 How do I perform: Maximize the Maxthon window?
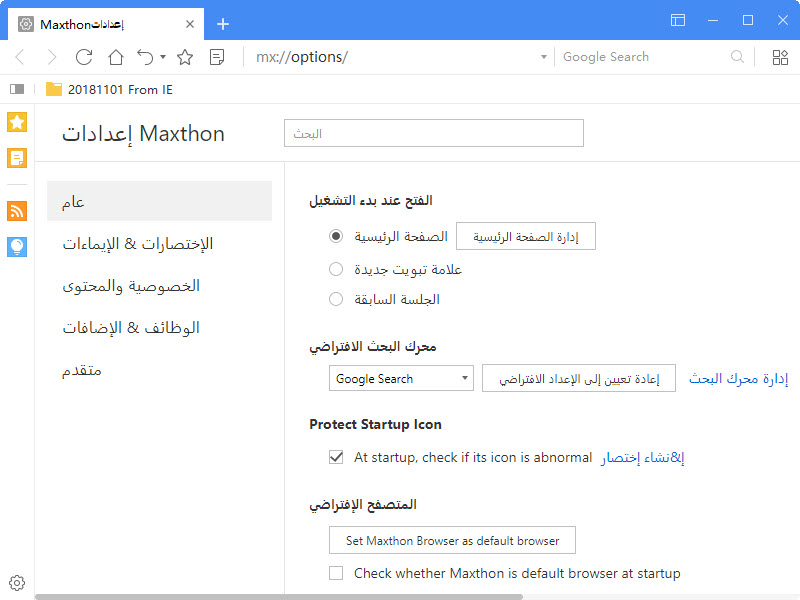[x=748, y=20]
